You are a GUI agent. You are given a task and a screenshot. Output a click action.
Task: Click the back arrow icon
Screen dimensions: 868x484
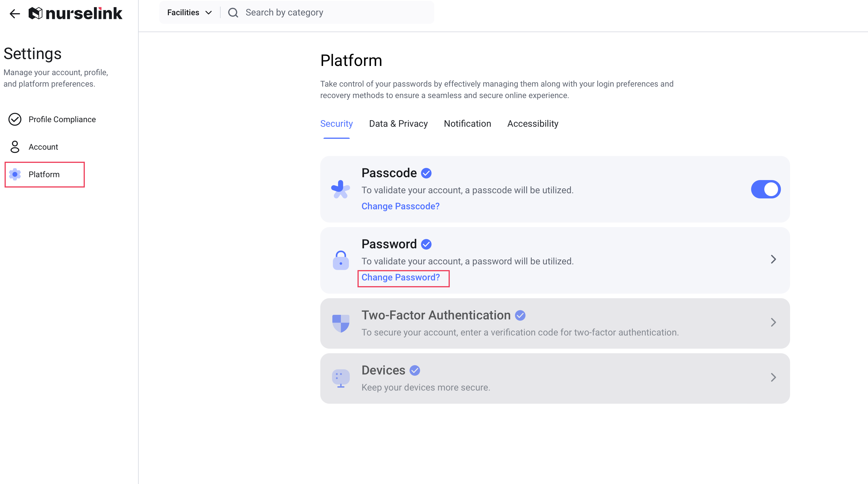pos(15,13)
